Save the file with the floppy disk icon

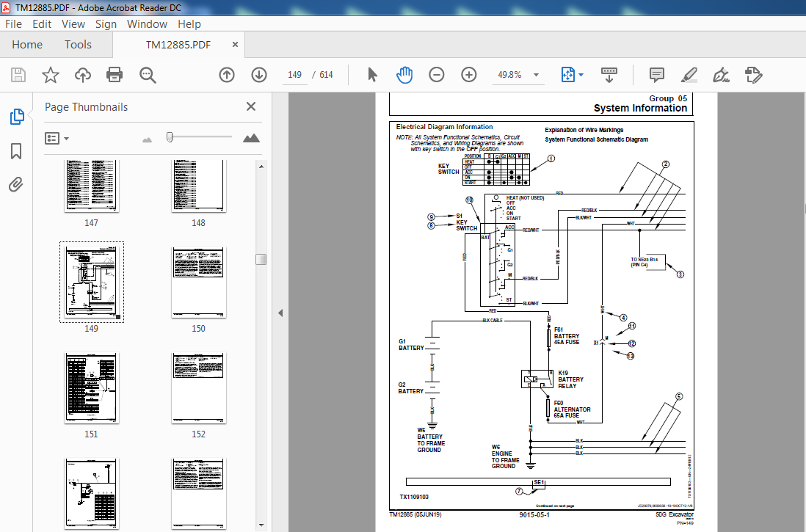click(x=18, y=75)
